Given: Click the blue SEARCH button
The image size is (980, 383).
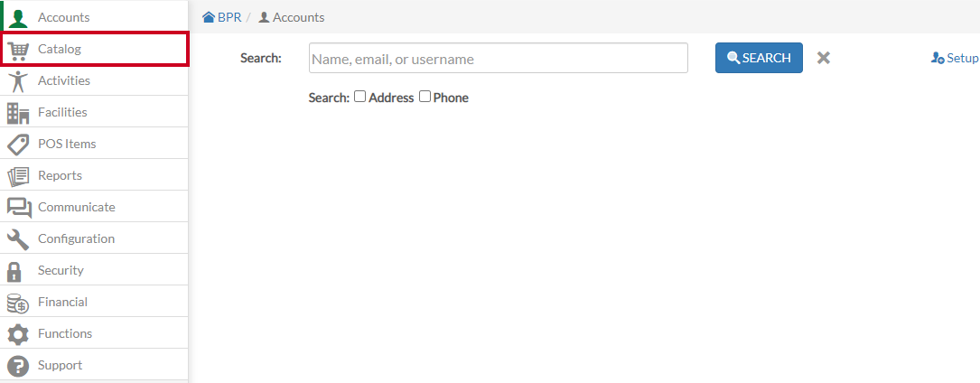Looking at the screenshot, I should coord(759,58).
